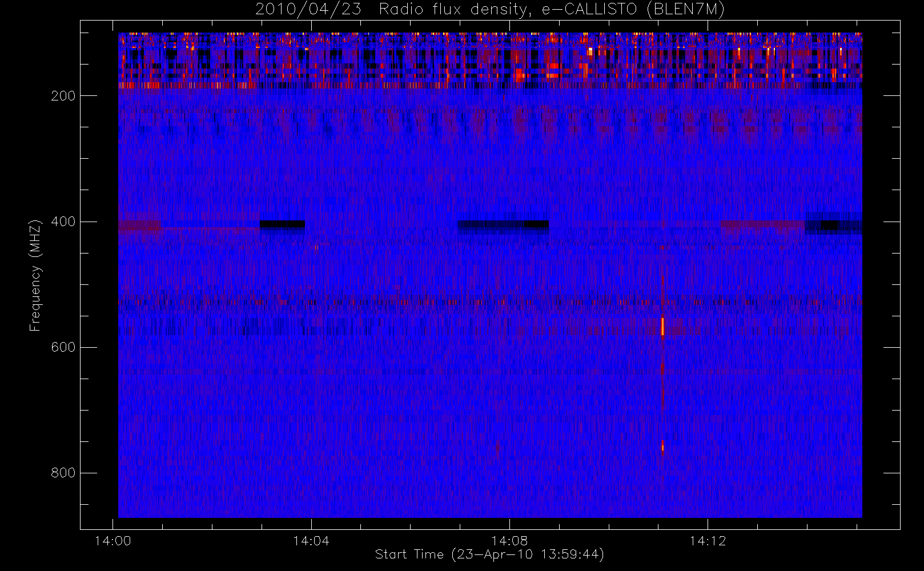Screen dimensions: 924x571
Task: Click the '14:04' time tick label
Action: pyautogui.click(x=311, y=541)
